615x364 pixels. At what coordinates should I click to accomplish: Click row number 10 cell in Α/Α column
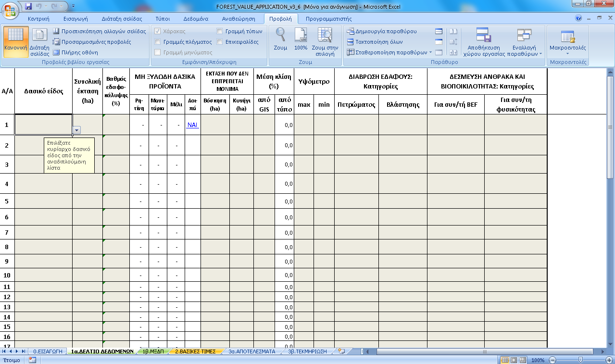(7, 275)
